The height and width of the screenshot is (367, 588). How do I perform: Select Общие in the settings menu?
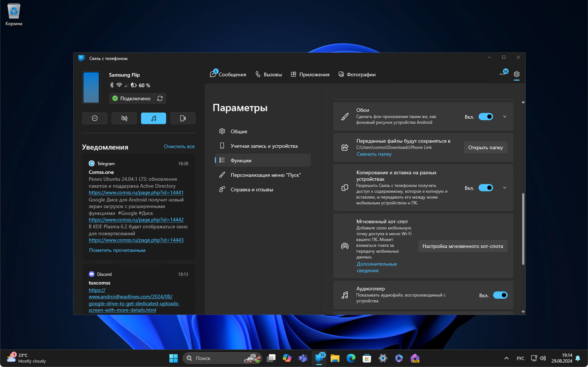(x=263, y=131)
